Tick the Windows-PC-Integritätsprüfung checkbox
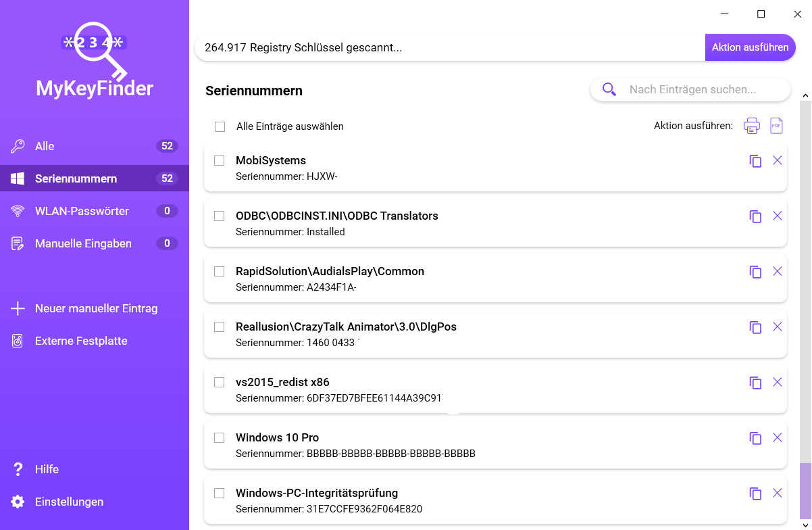This screenshot has width=812, height=530. 219,493
